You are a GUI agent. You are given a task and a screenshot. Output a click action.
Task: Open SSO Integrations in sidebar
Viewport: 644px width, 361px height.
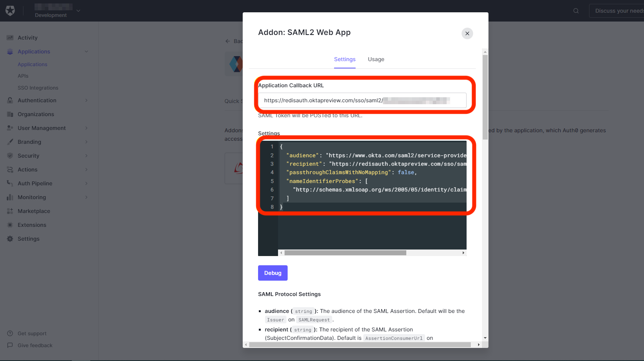pos(38,88)
